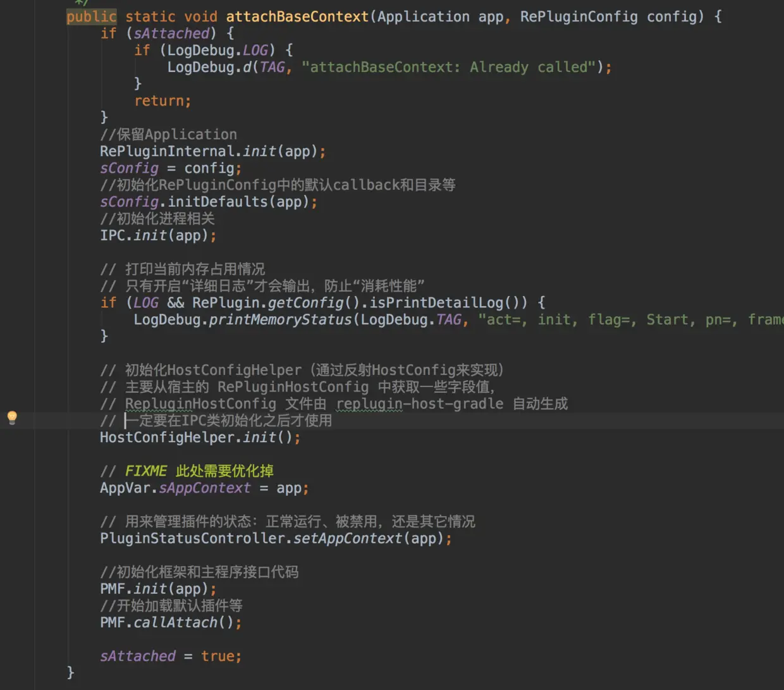Viewport: 784px width, 690px height.
Task: Click 'sAppContext' in AppVar assignment
Action: (x=205, y=488)
